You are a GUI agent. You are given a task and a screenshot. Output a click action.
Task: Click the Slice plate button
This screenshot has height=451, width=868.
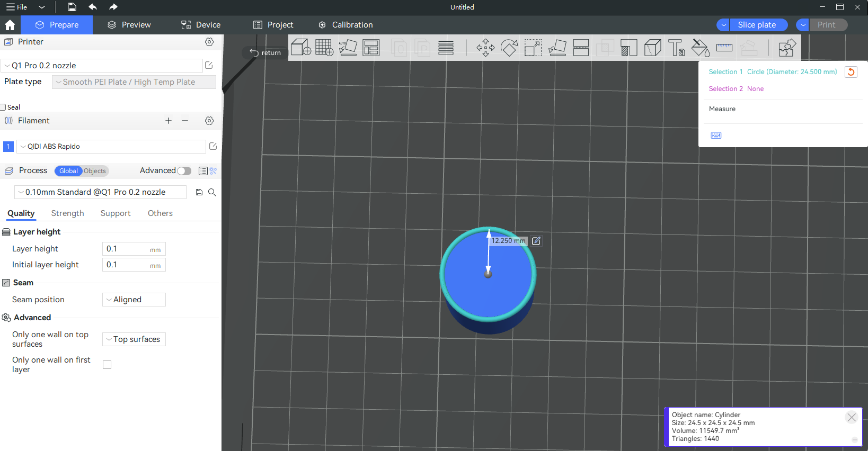[757, 25]
